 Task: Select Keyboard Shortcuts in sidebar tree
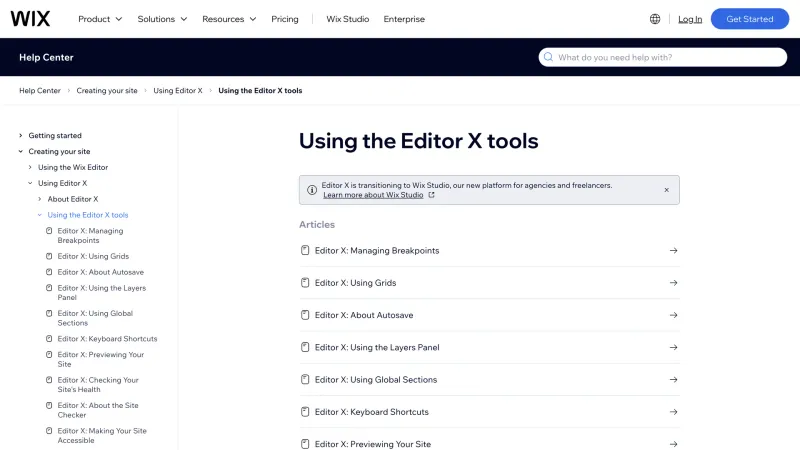pos(107,339)
